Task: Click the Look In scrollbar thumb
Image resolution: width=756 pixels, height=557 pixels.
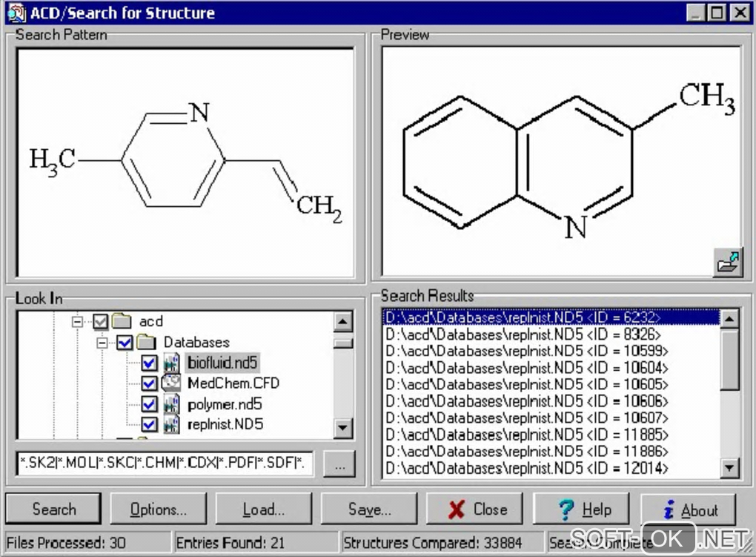Action: tap(343, 343)
